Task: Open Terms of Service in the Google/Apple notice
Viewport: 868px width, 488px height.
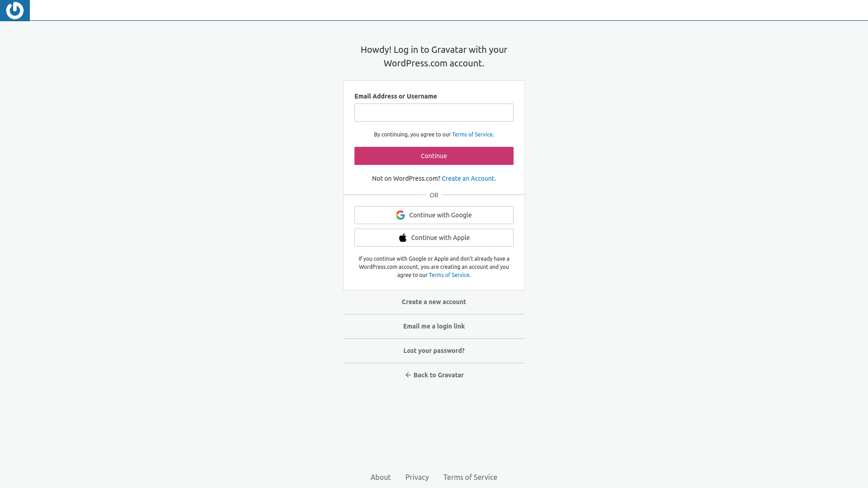Action: point(449,275)
